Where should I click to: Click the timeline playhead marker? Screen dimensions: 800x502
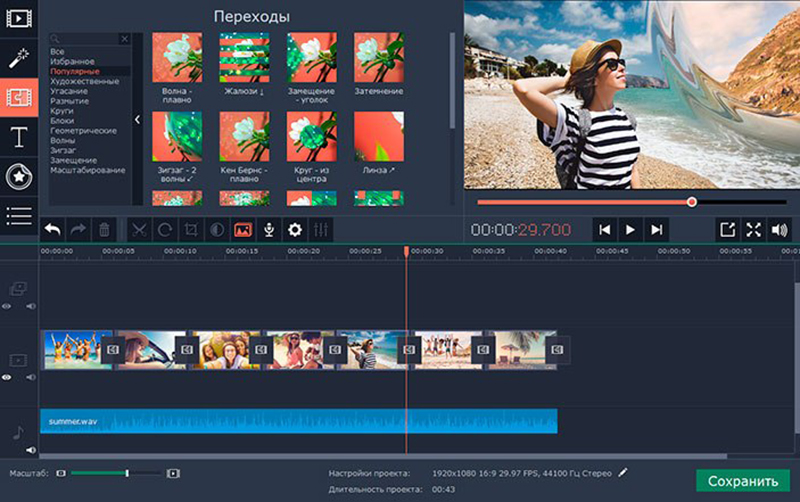click(x=407, y=252)
